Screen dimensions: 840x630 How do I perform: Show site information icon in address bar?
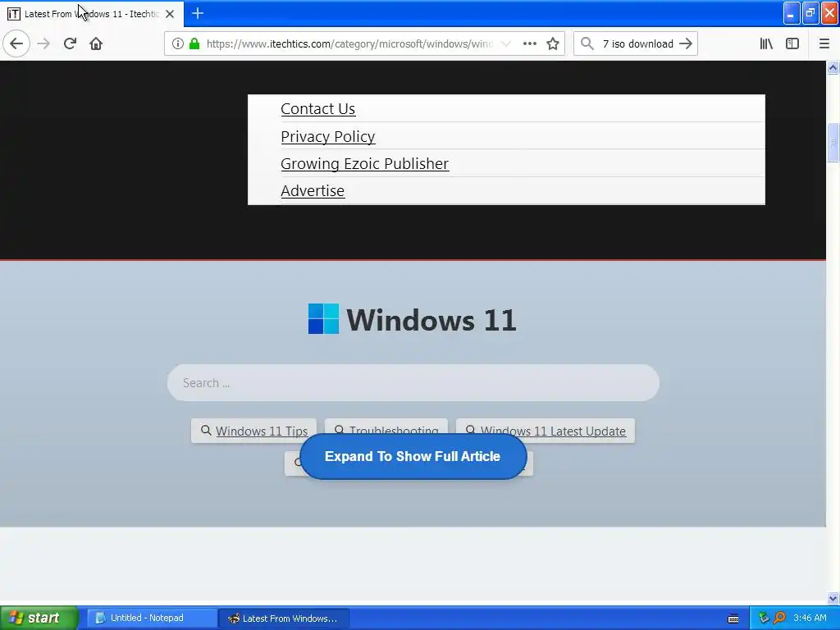pos(178,43)
